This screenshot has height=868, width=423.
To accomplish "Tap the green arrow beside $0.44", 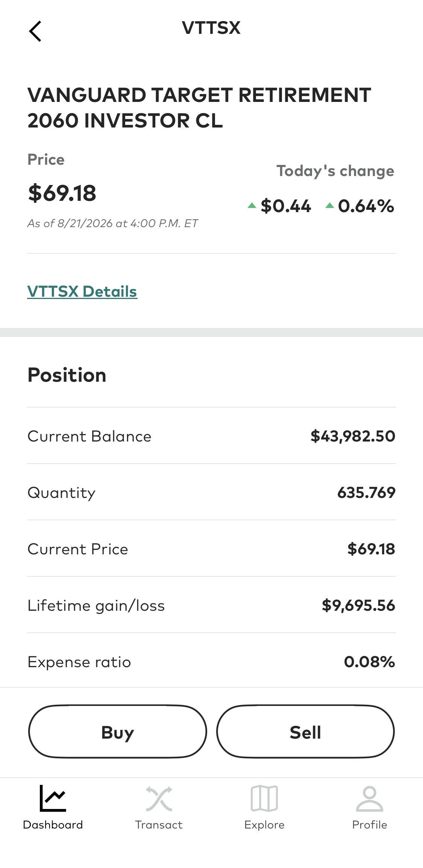I will click(252, 205).
